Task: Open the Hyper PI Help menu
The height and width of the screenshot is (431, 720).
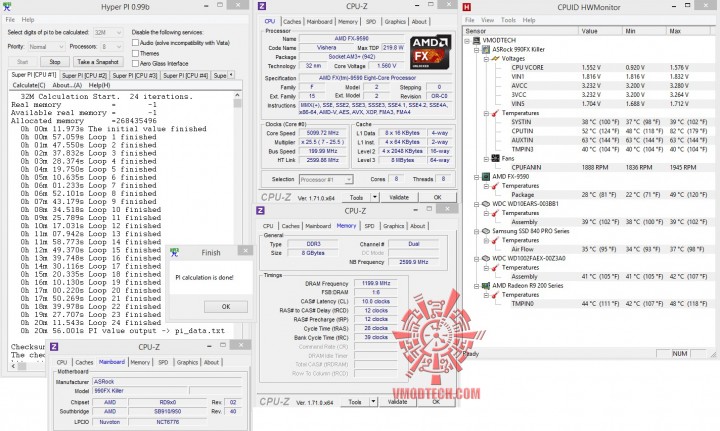Action: [28, 20]
